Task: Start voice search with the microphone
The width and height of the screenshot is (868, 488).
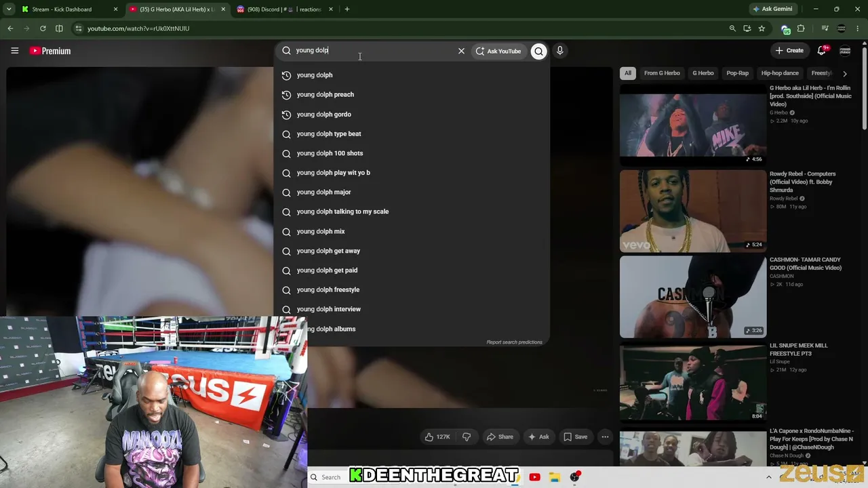Action: coord(560,51)
